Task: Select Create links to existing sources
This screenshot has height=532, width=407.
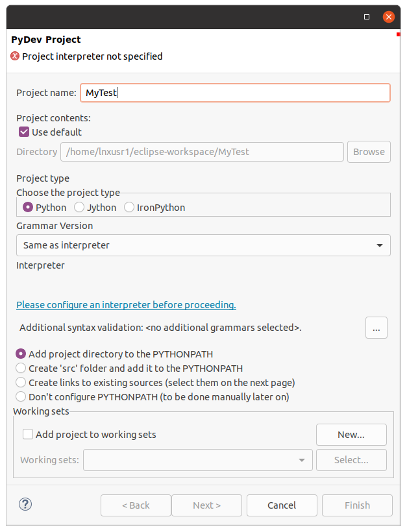Action: [21, 382]
